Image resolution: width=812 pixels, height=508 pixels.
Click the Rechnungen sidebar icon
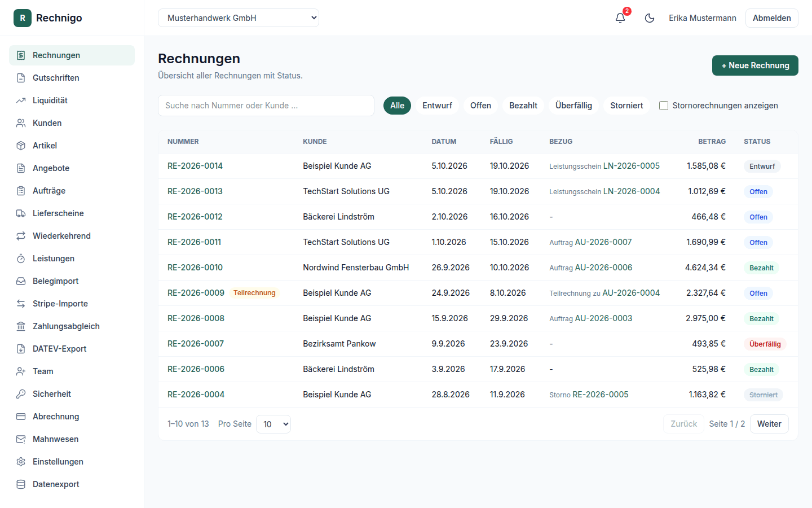click(x=21, y=55)
